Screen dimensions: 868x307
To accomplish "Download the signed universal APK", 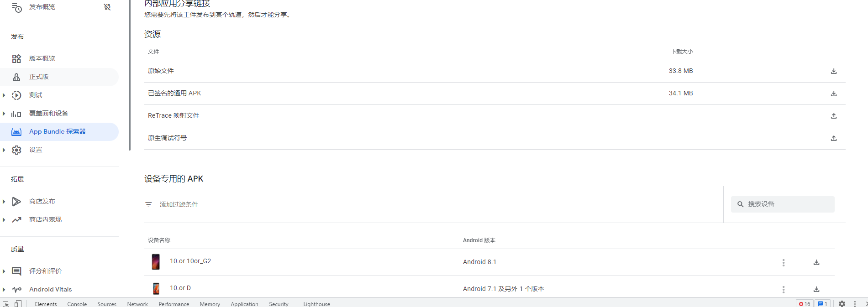I will (x=833, y=94).
